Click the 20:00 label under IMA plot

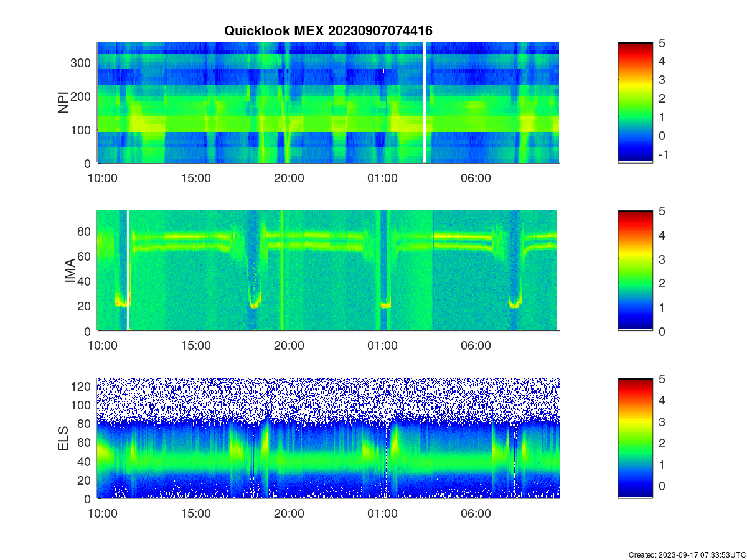click(x=289, y=346)
